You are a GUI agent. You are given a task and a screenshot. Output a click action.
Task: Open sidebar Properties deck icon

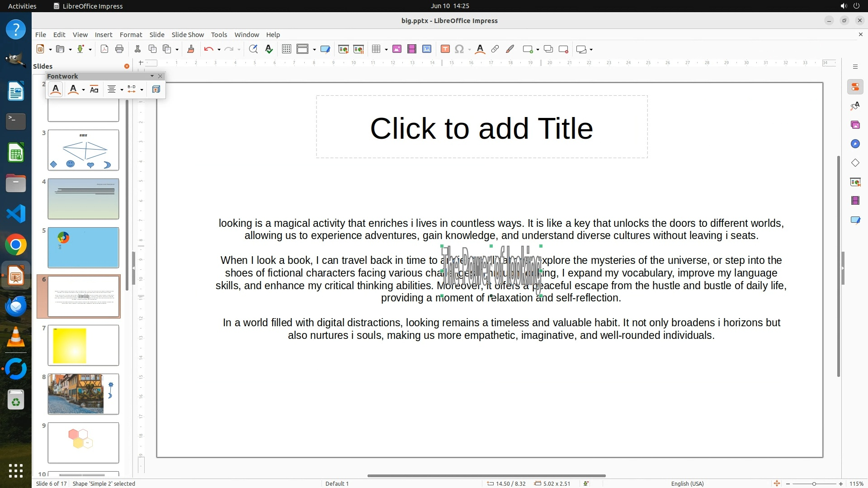point(855,87)
